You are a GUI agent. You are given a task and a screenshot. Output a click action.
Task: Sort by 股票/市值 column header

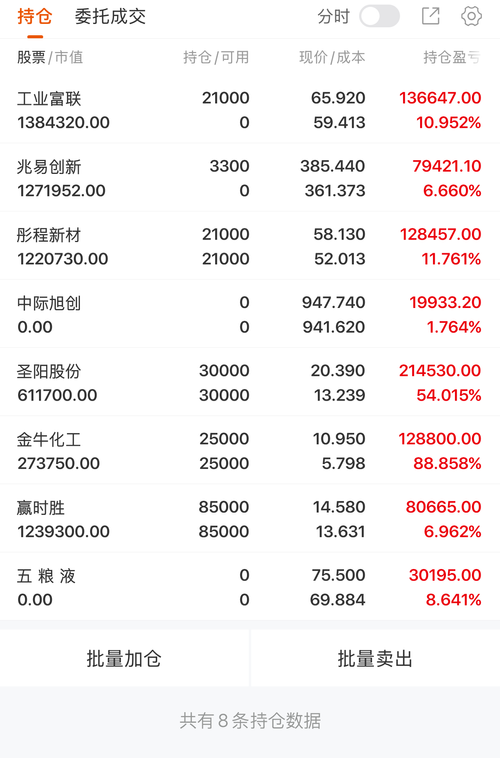(50, 58)
